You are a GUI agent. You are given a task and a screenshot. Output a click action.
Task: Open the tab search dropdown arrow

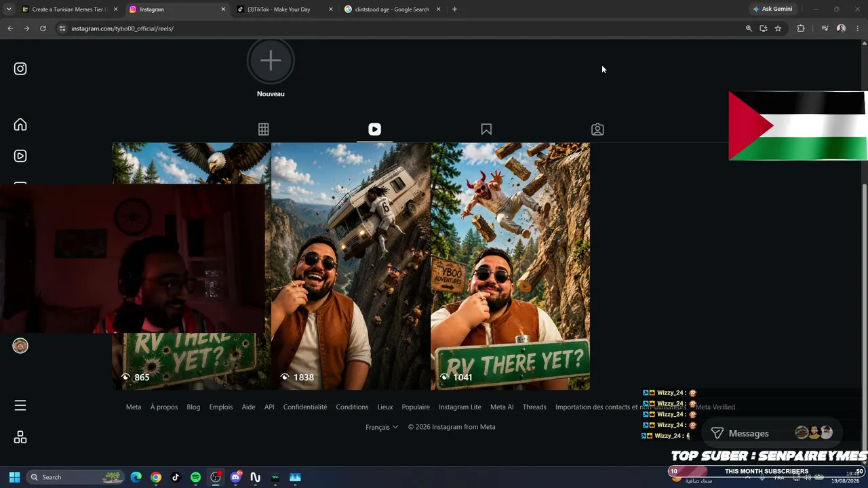coord(8,9)
